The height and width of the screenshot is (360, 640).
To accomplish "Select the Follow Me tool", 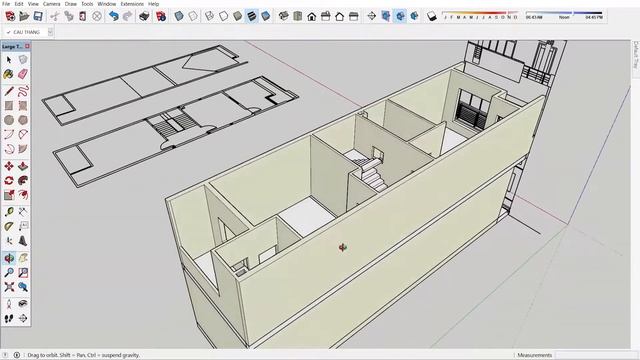I will [x=23, y=180].
